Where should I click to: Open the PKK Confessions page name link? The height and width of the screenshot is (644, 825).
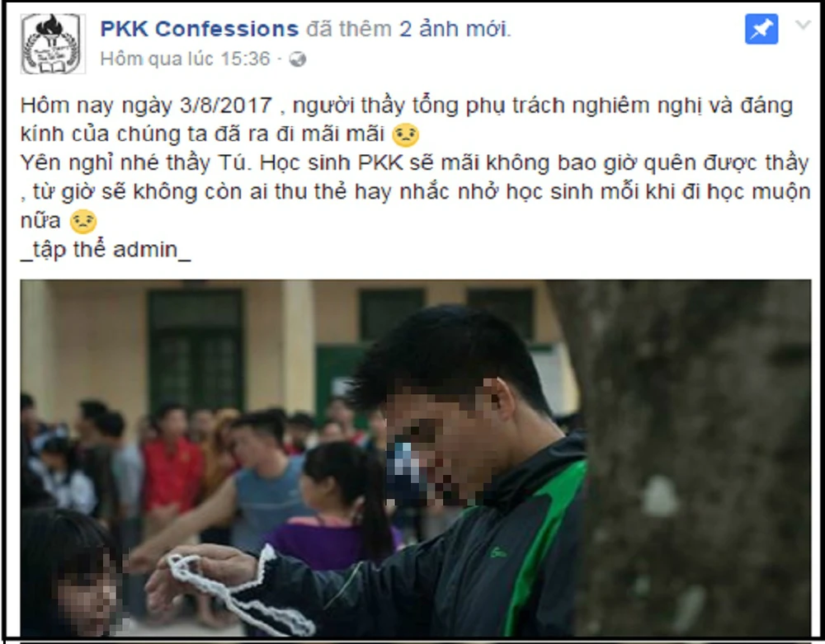(200, 29)
